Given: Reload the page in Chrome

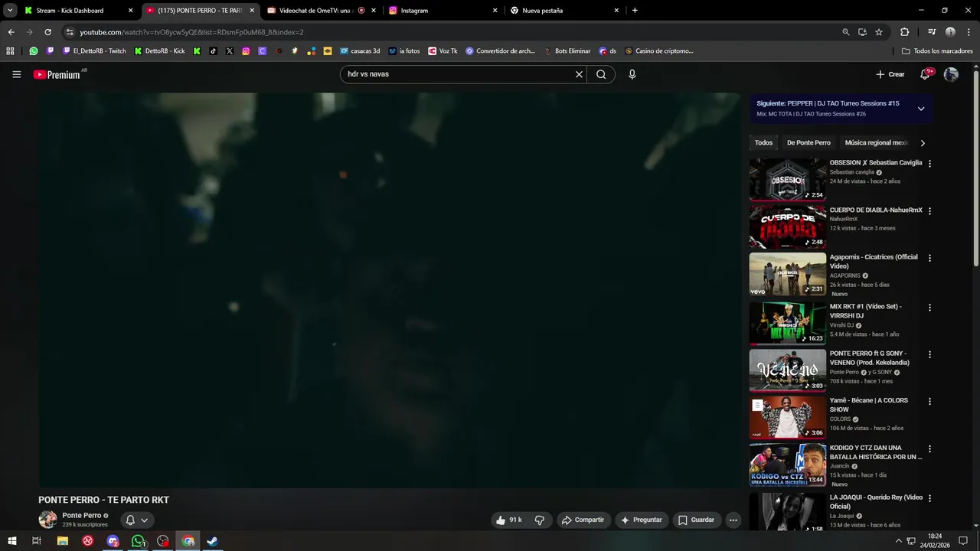Looking at the screenshot, I should [47, 32].
